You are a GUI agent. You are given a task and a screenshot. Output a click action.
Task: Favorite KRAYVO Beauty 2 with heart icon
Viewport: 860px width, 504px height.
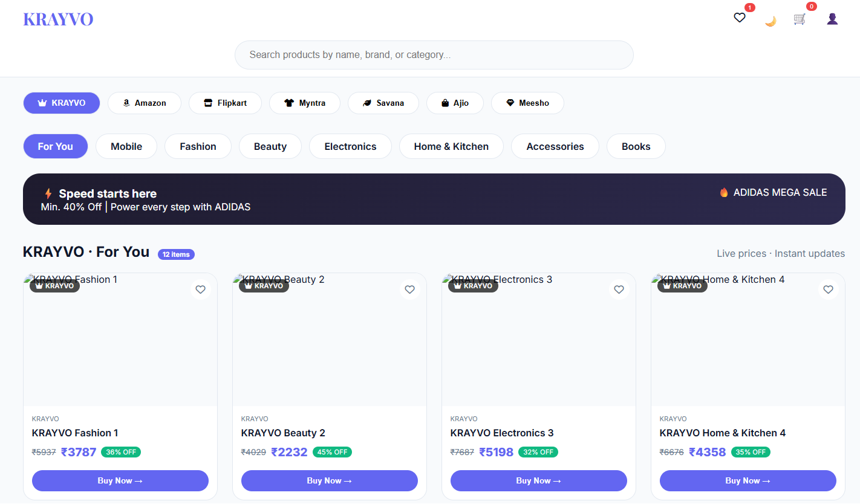pos(409,289)
